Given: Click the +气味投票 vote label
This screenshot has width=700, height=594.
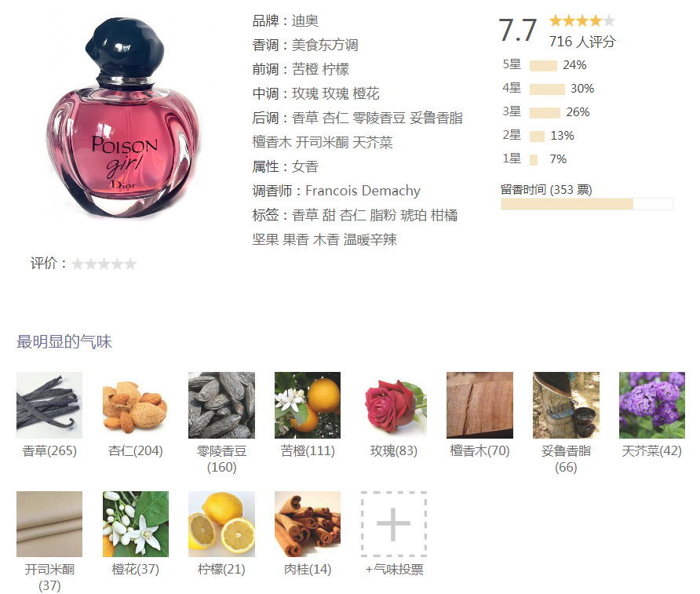Looking at the screenshot, I should pos(394,570).
